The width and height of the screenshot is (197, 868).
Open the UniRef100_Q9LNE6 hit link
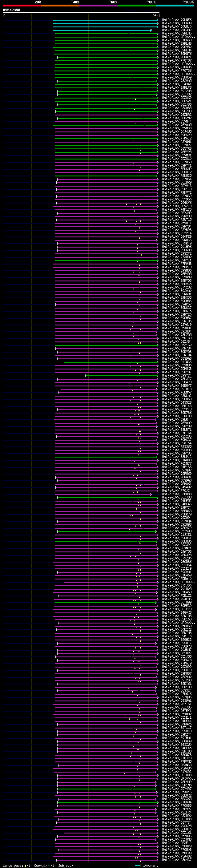[177, 20]
